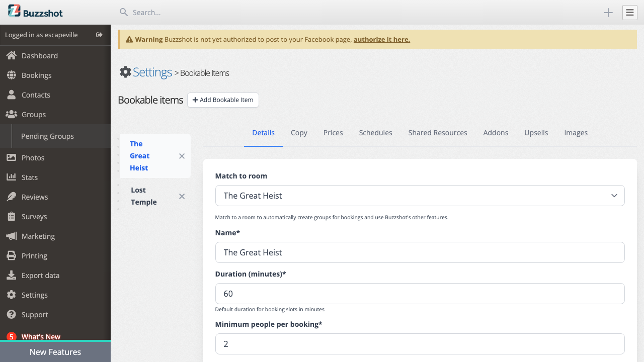Viewport: 644px width, 362px height.
Task: Open the Reviews section
Action: coord(34,197)
